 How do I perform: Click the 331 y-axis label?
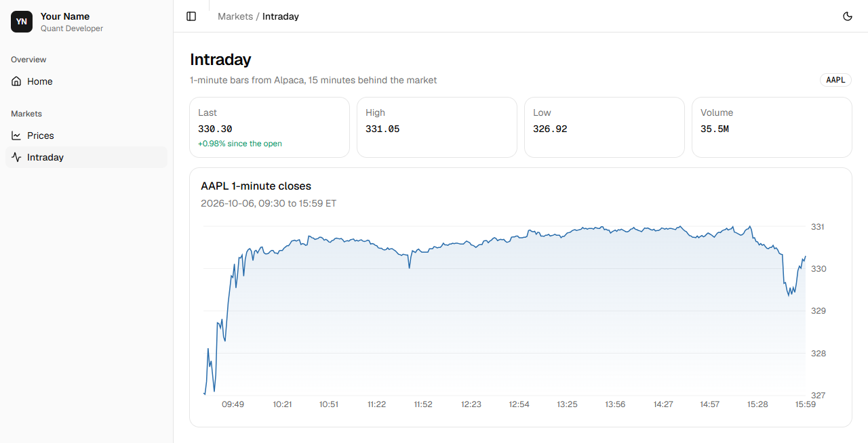point(818,227)
